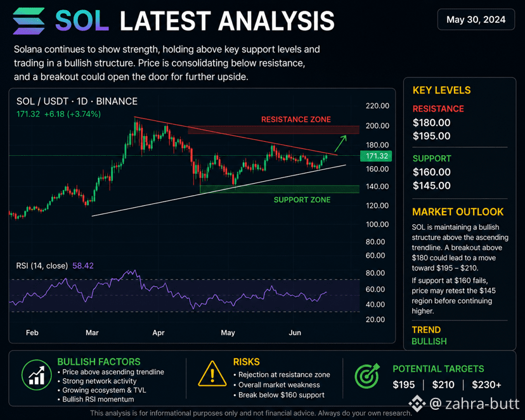
Task: Click the 58.42 RSI value
Action: point(82,266)
